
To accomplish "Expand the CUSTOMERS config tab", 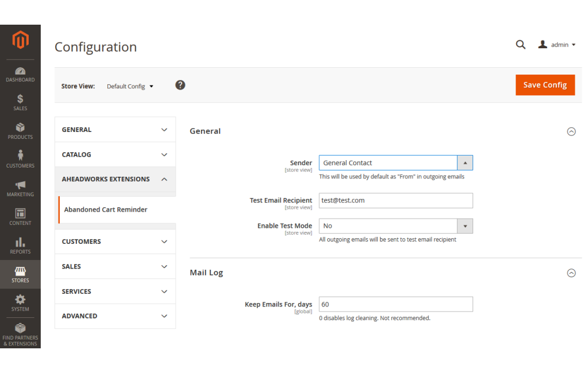I will pyautogui.click(x=115, y=242).
